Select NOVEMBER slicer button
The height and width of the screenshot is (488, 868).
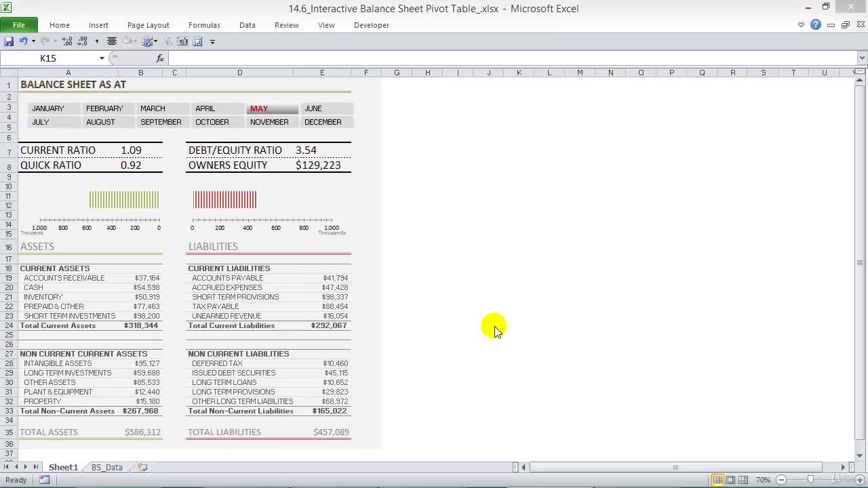point(273,122)
